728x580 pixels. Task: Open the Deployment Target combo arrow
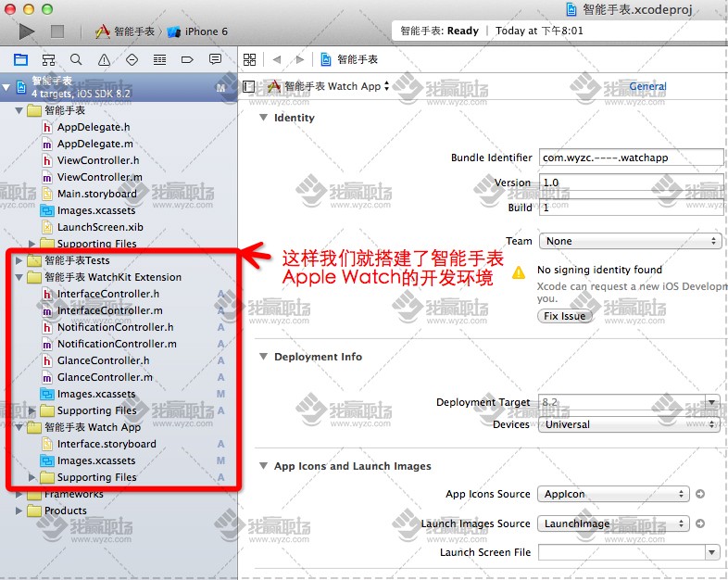pyautogui.click(x=711, y=402)
